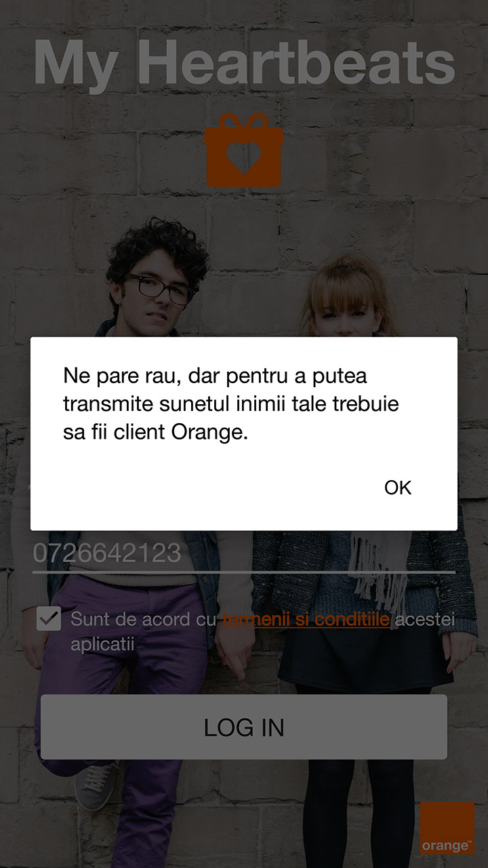
Task: Tap the checkmark icon beside Sunt de acord
Action: [49, 618]
